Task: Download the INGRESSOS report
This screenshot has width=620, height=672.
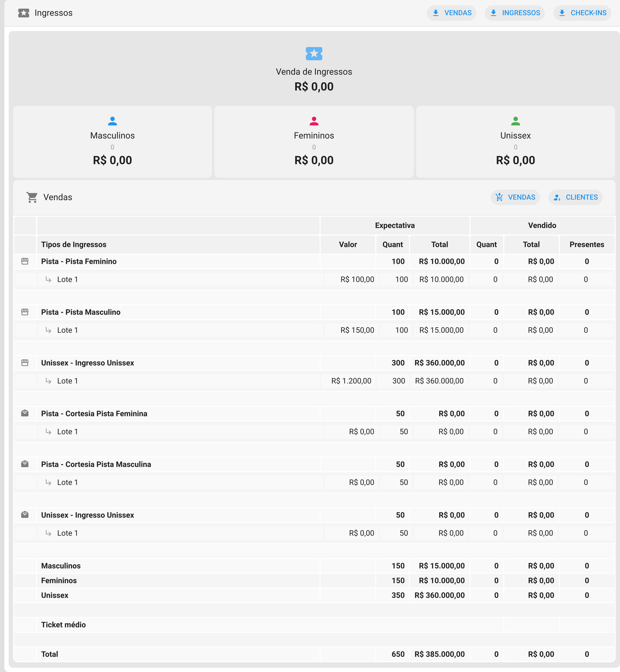Action: coord(515,13)
